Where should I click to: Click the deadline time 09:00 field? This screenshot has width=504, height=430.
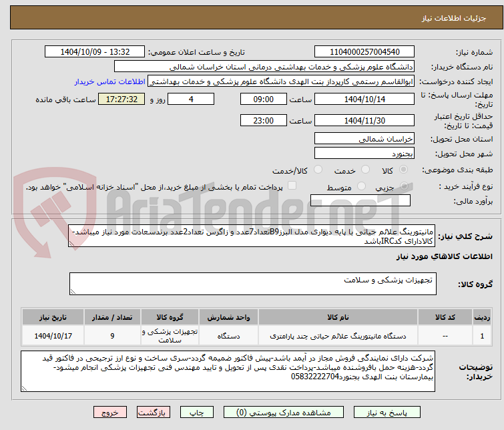coord(264,99)
